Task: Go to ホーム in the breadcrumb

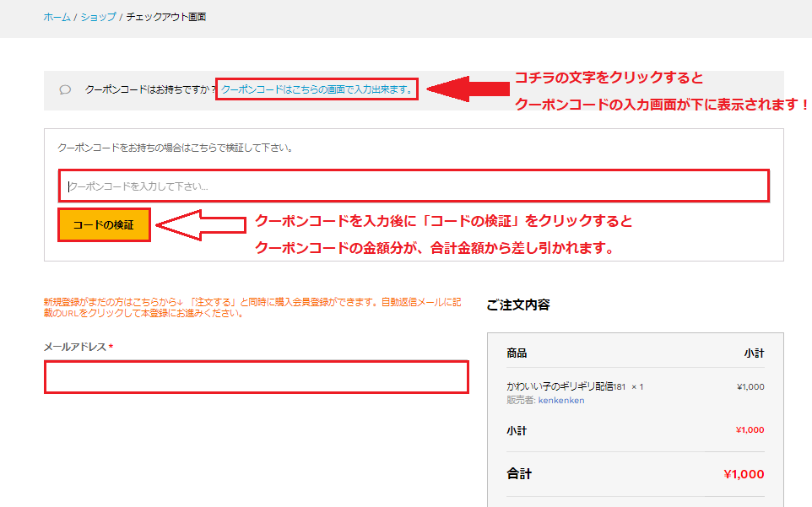Action: (57, 17)
